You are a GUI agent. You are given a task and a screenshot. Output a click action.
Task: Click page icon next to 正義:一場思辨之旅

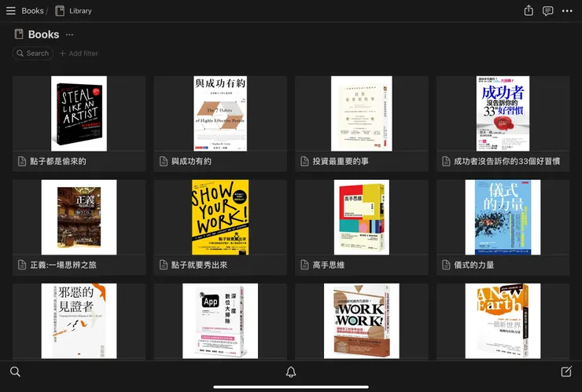pos(22,265)
